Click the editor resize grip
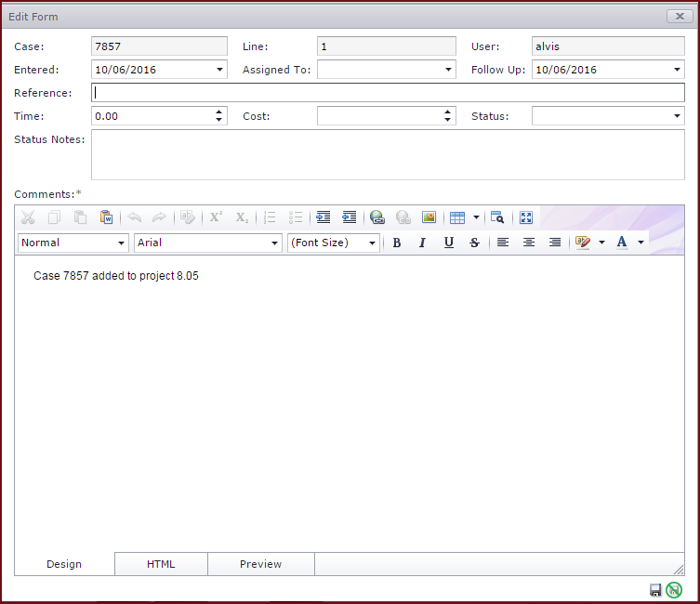 coord(679,570)
